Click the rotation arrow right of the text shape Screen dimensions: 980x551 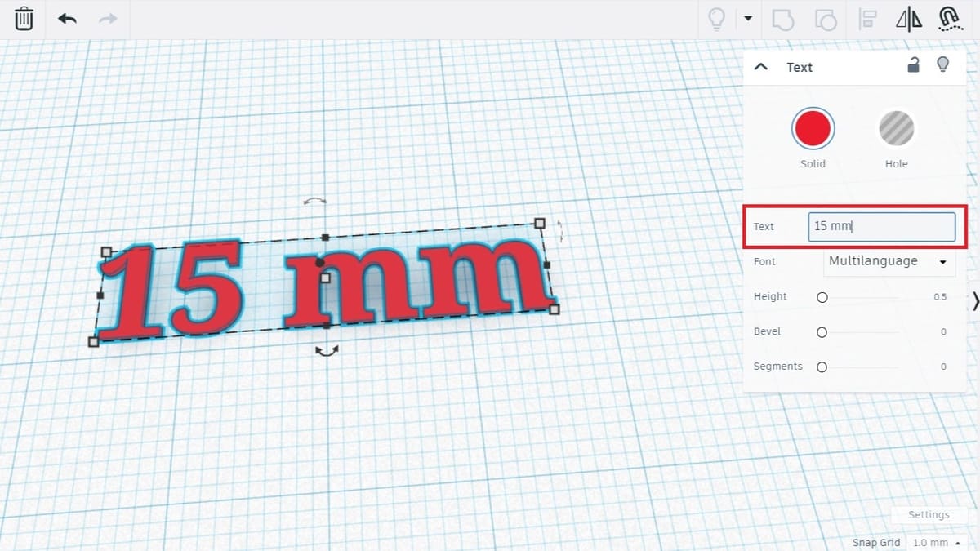coord(561,231)
